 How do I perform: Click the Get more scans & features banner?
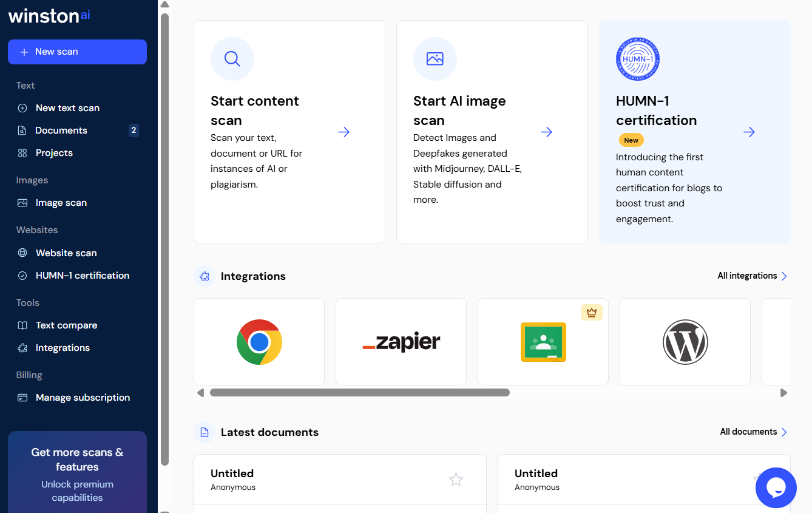pyautogui.click(x=77, y=472)
